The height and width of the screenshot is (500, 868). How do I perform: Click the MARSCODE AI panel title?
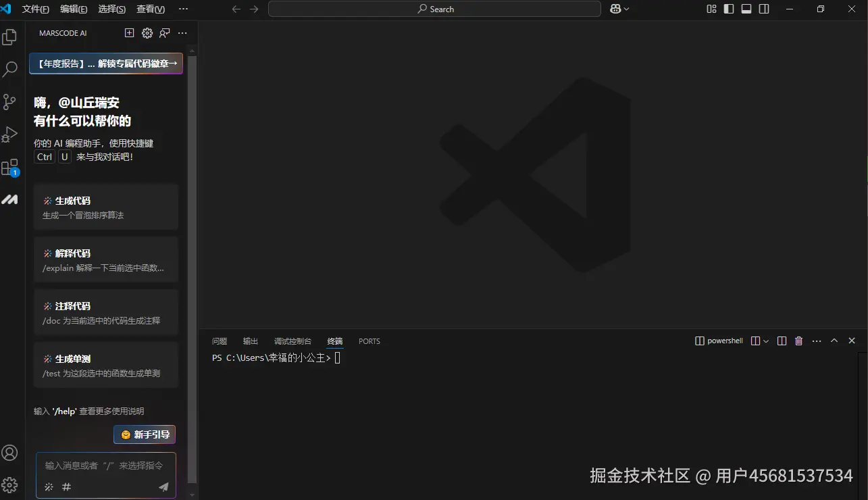click(63, 33)
